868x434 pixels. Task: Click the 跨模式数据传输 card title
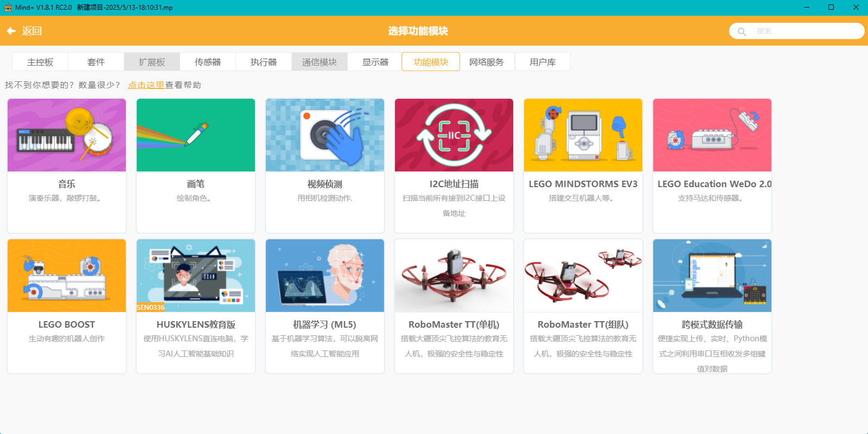[712, 324]
